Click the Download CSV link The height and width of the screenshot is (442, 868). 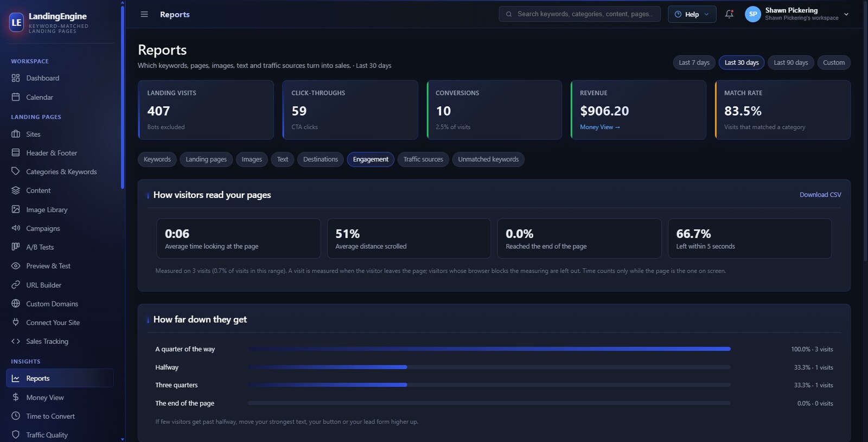tap(820, 195)
